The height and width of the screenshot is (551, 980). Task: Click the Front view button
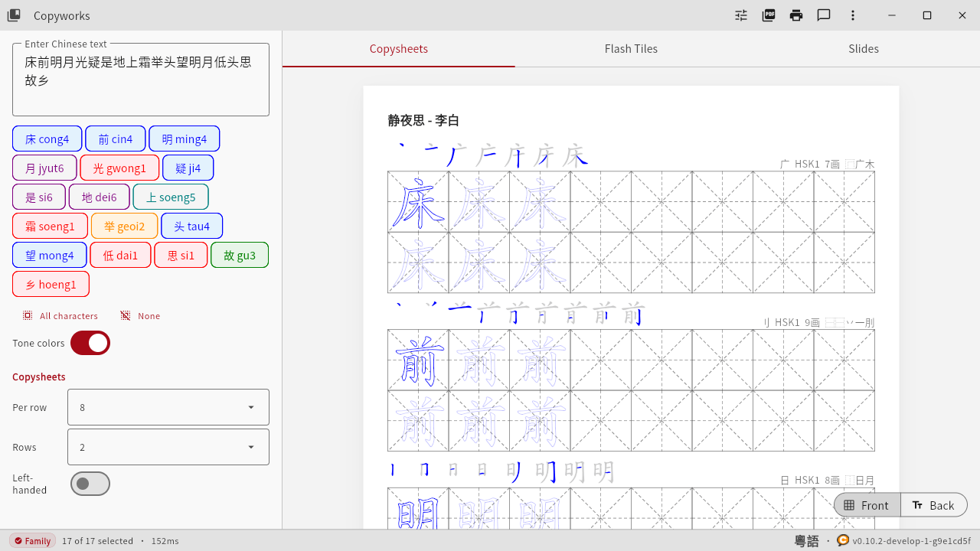tap(867, 505)
